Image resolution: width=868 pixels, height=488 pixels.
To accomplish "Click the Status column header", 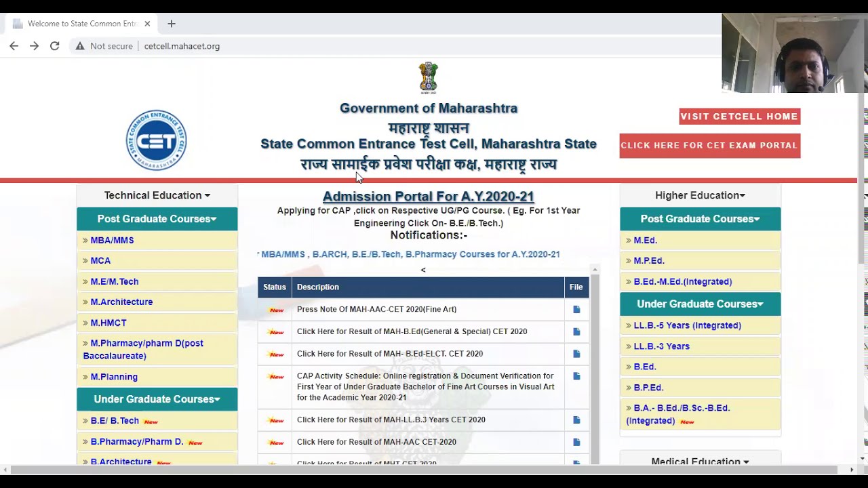I will (275, 287).
